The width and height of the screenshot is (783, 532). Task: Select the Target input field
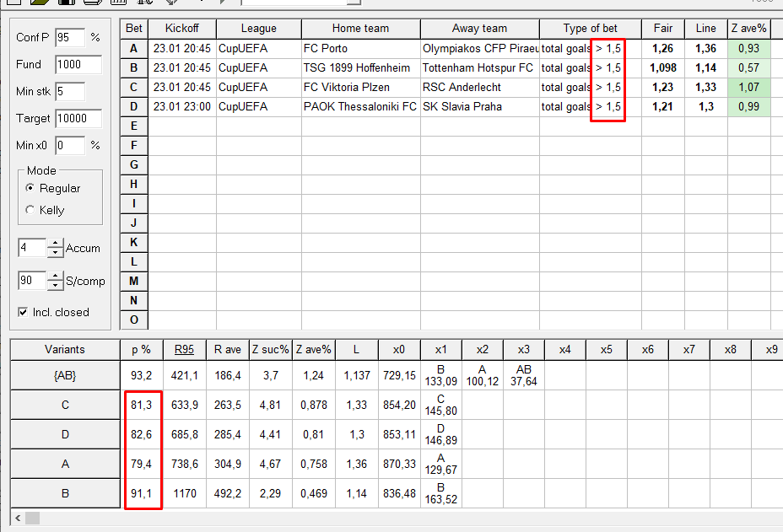coord(78,118)
